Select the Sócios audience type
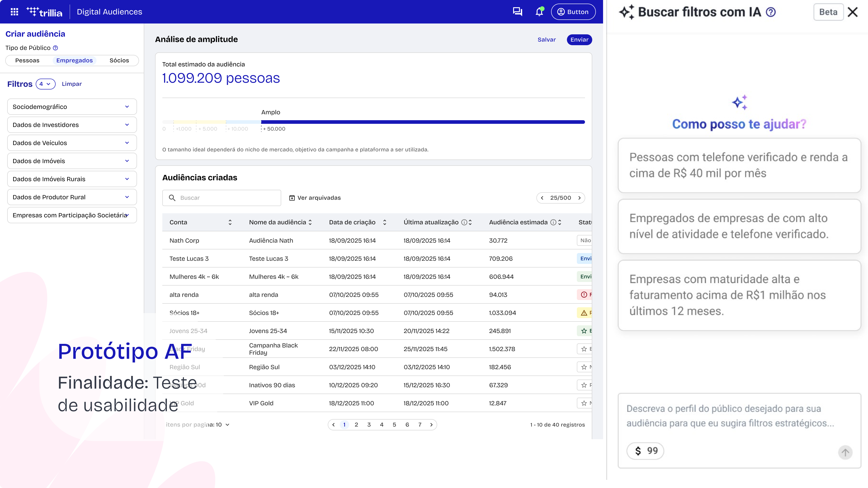Viewport: 868px width, 488px height. (x=119, y=60)
